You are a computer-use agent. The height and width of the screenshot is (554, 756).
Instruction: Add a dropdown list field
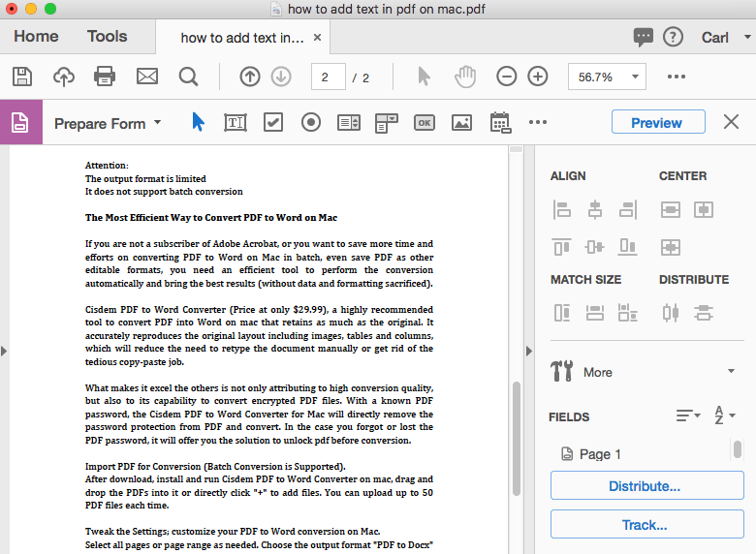(x=386, y=123)
